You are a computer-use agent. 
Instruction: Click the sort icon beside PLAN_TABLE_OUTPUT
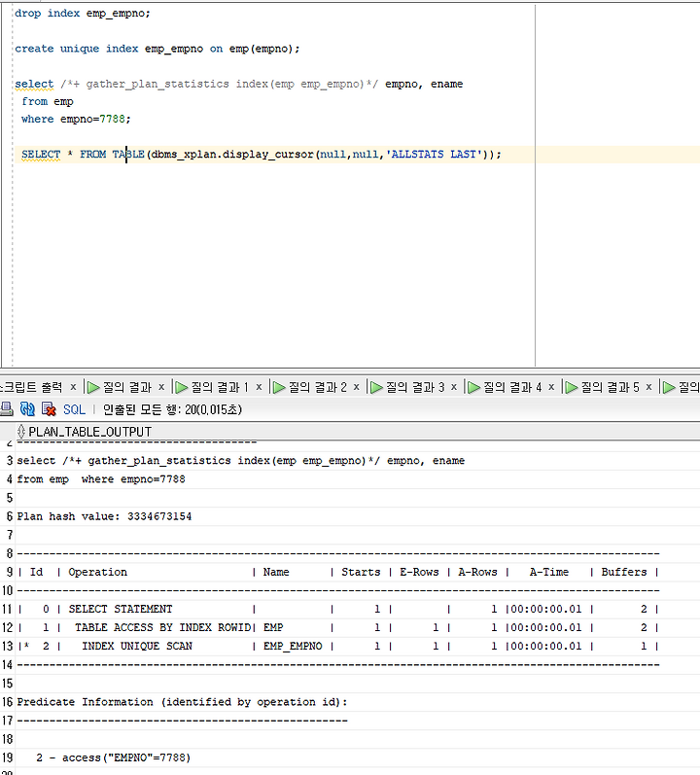tap(21, 432)
